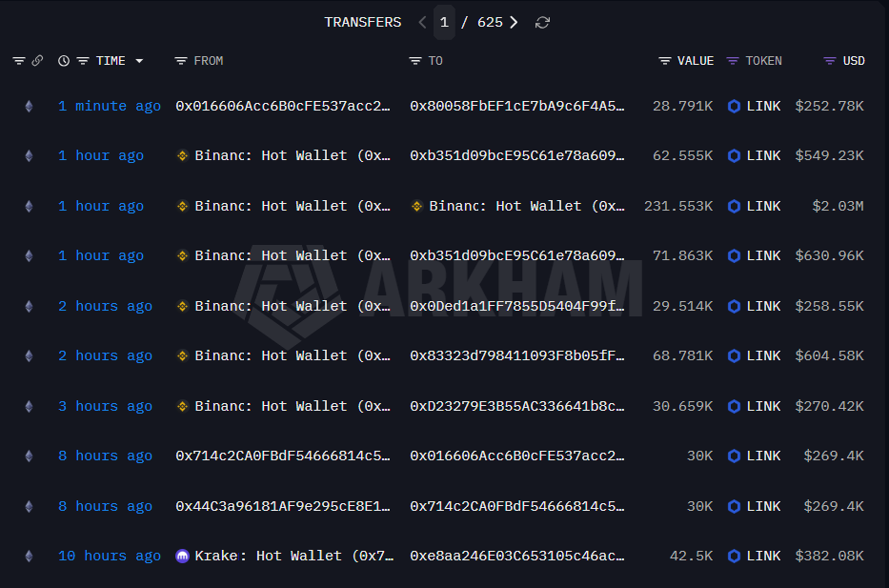889x588 pixels.
Task: Expand the TIME sort dropdown arrow
Action: pyautogui.click(x=139, y=61)
